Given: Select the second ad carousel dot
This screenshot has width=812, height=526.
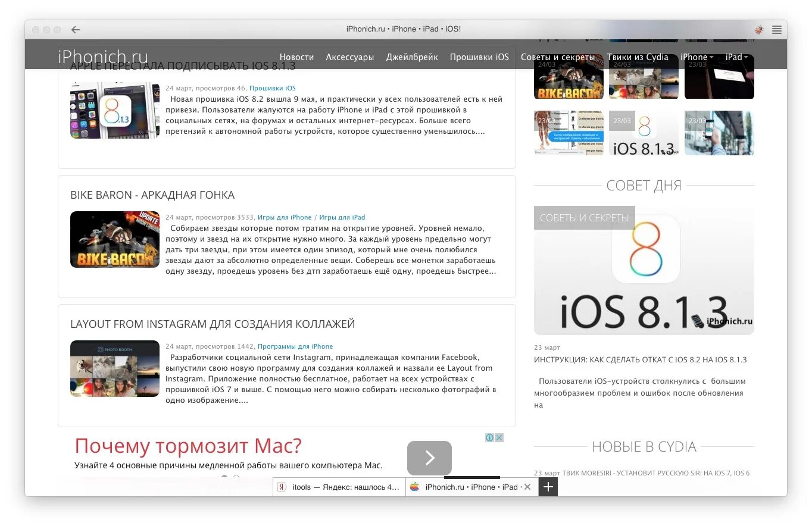Looking at the screenshot, I should 236,477.
